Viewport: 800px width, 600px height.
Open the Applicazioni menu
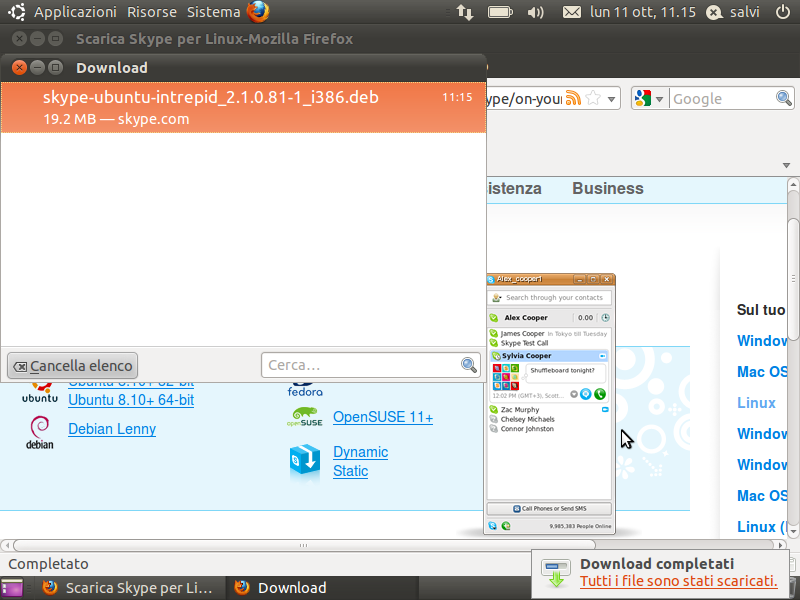[75, 12]
